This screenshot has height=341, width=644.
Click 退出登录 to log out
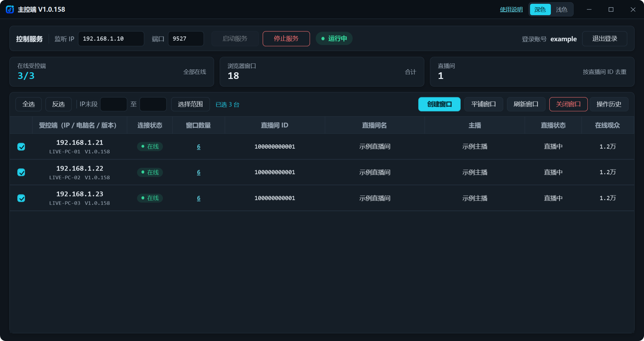605,39
